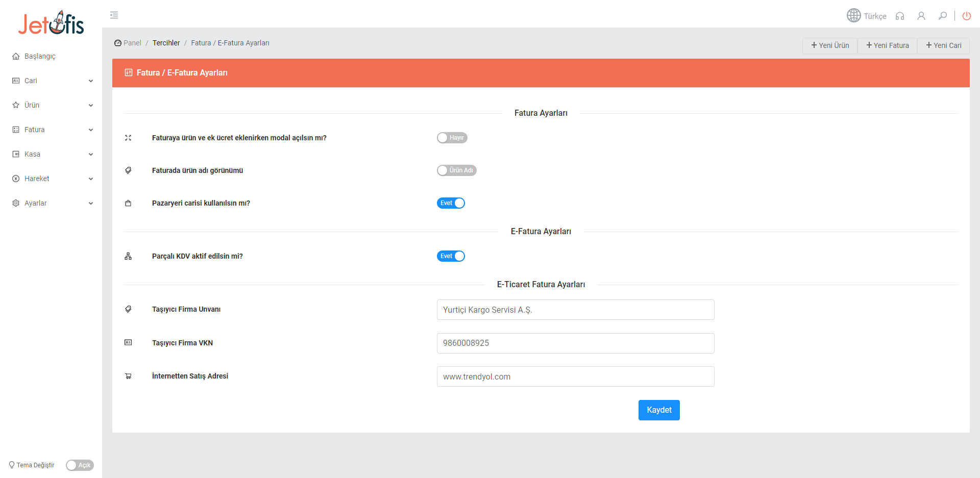Click the search magnifier icon
The height and width of the screenshot is (478, 980).
click(x=943, y=16)
